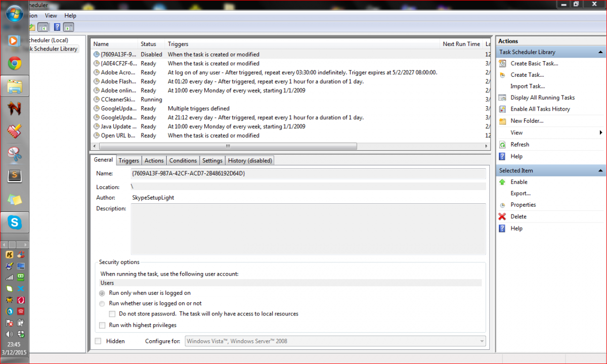The image size is (607, 364).
Task: Switch to the History (disabled) tab
Action: tap(250, 161)
